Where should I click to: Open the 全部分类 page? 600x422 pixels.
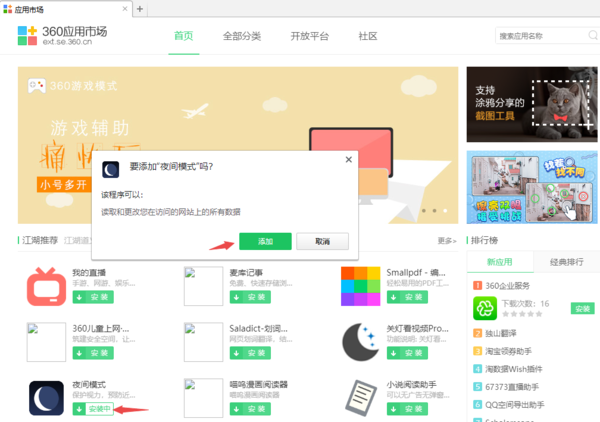click(242, 36)
